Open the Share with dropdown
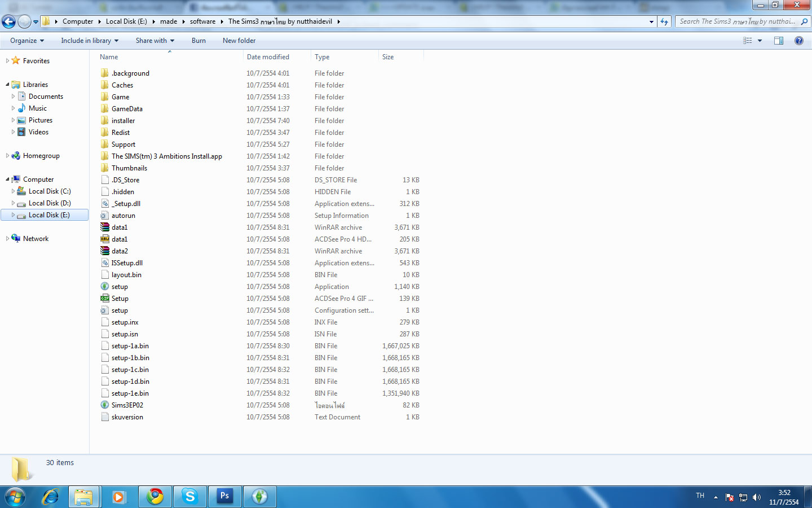 (155, 41)
